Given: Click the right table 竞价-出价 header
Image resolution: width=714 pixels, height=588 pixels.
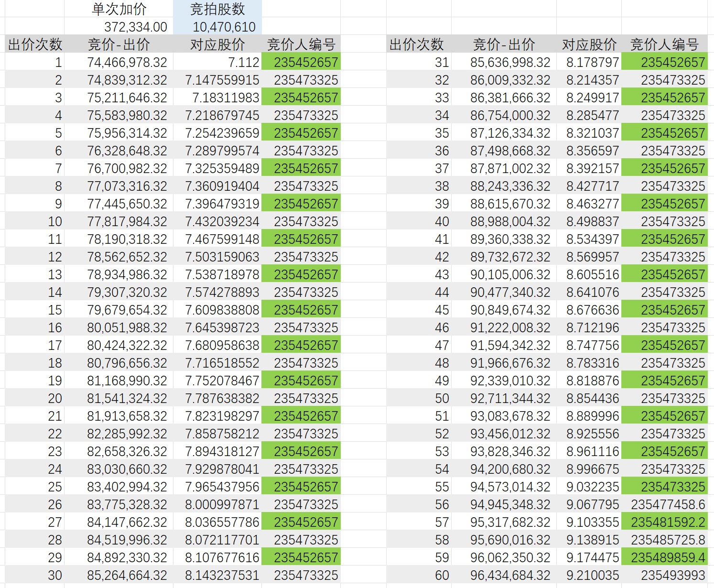Looking at the screenshot, I should coord(504,44).
